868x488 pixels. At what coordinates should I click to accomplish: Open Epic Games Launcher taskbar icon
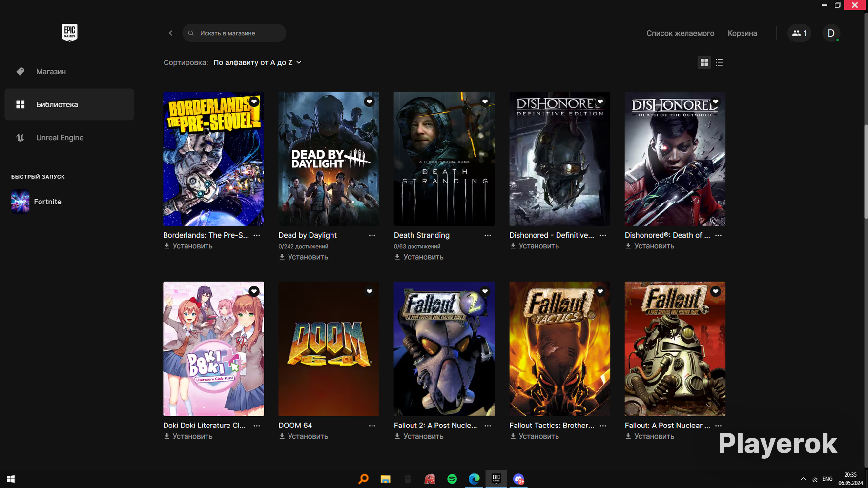pos(496,479)
